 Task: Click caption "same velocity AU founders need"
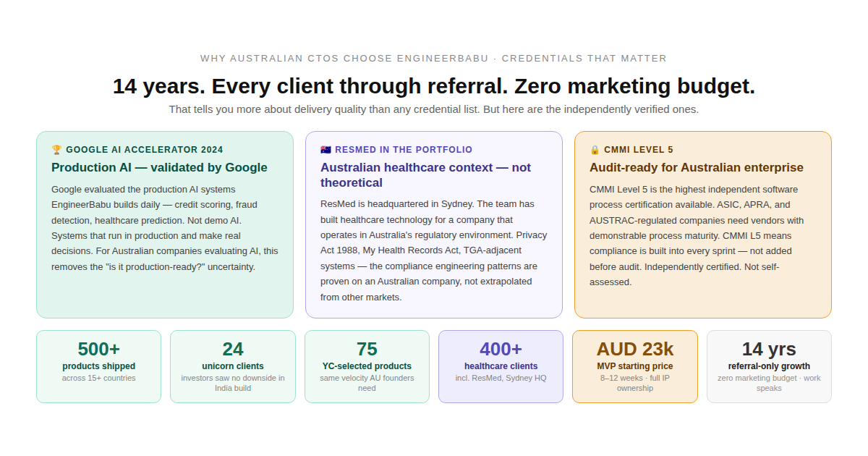pos(367,383)
